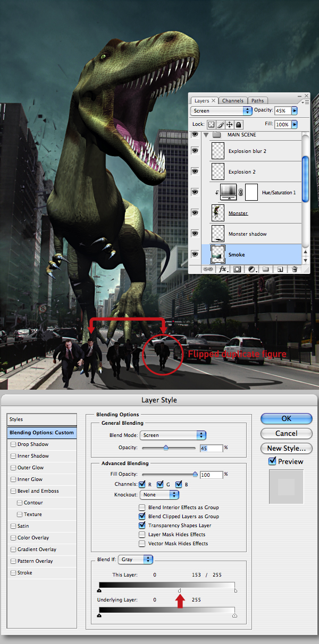Open Blend Mode dropdown in Layer Style dialog
319x644 pixels.
coord(173,435)
